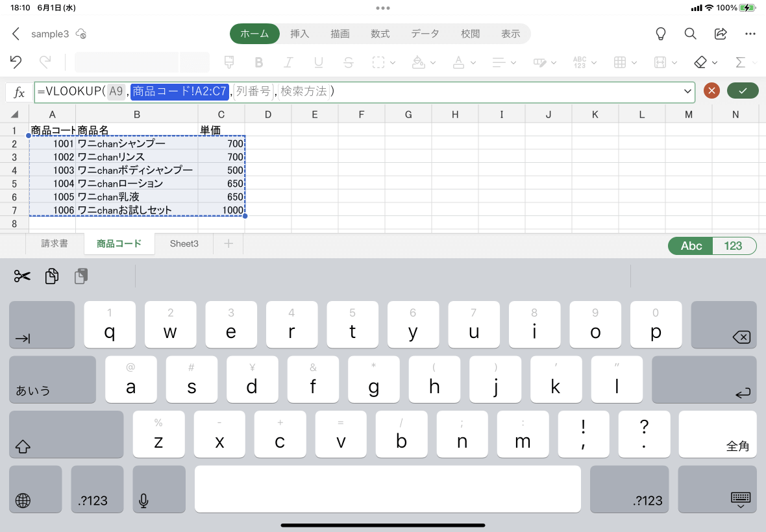The height and width of the screenshot is (532, 766).
Task: Open the cell styles table dropdown
Action: (x=625, y=62)
